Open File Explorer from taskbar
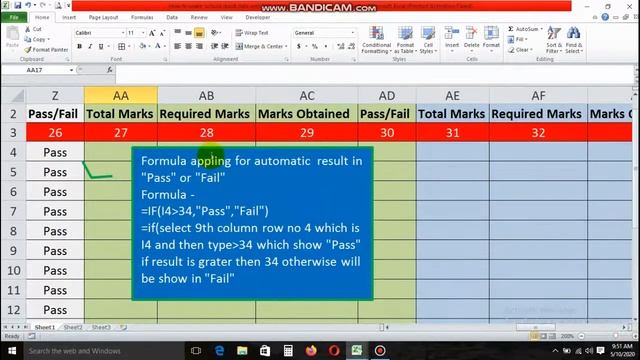 pos(242,351)
